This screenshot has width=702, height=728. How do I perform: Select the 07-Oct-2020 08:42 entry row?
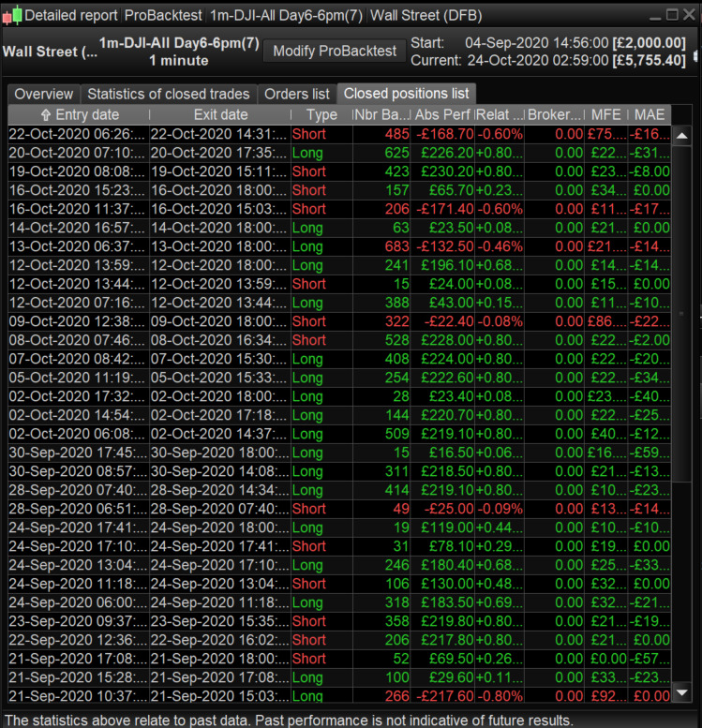coord(339,359)
